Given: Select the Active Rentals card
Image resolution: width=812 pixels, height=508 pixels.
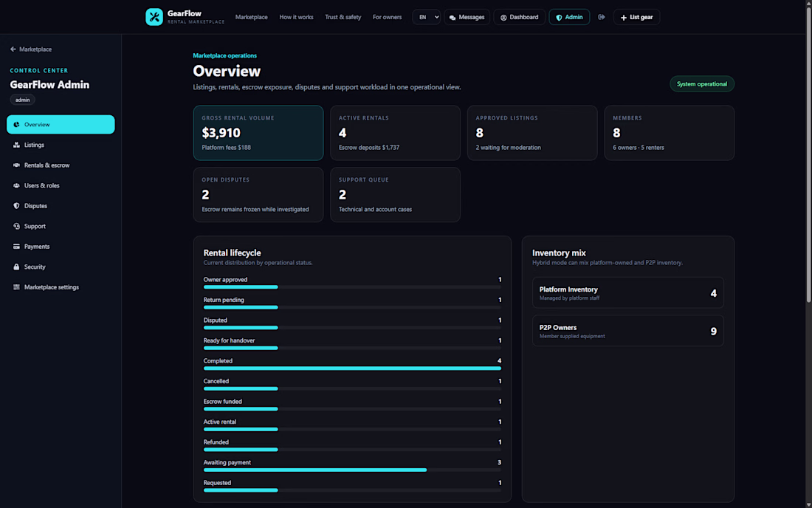Looking at the screenshot, I should (395, 133).
